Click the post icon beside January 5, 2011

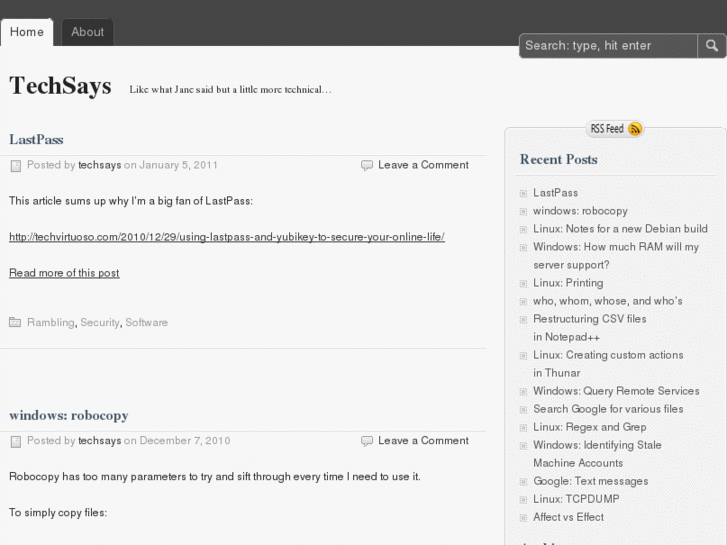[x=16, y=165]
